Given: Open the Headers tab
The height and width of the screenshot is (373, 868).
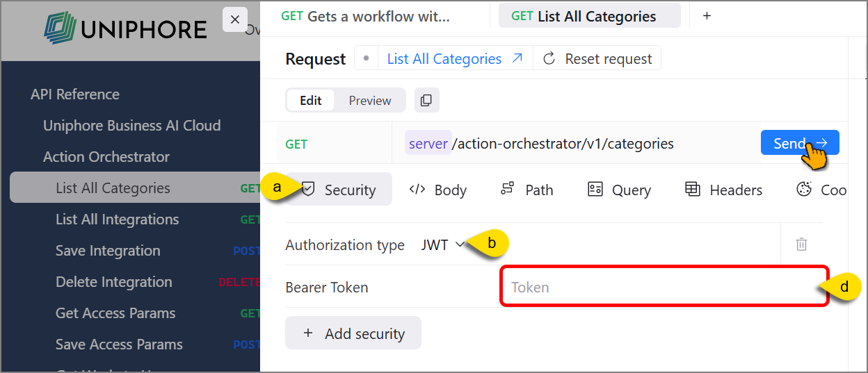Looking at the screenshot, I should click(x=723, y=190).
